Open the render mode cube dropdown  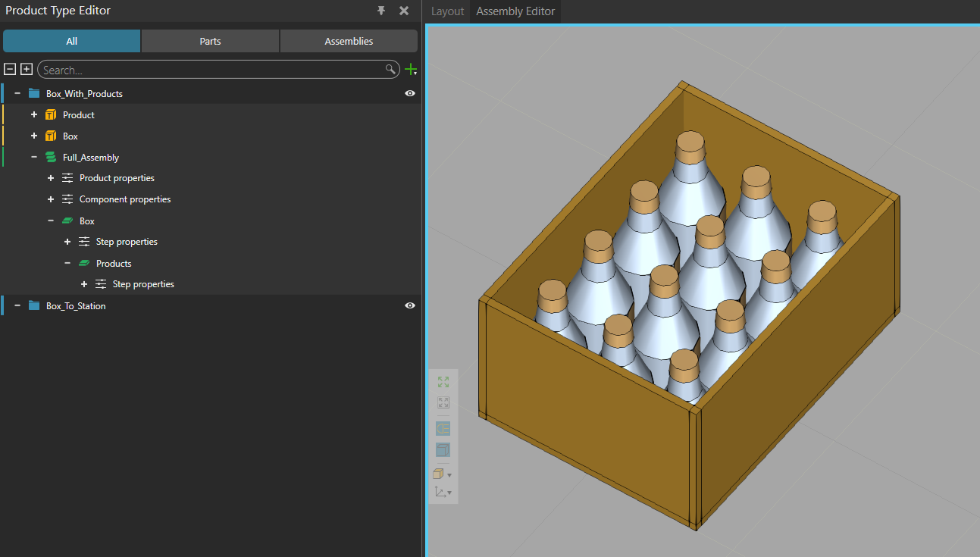443,474
